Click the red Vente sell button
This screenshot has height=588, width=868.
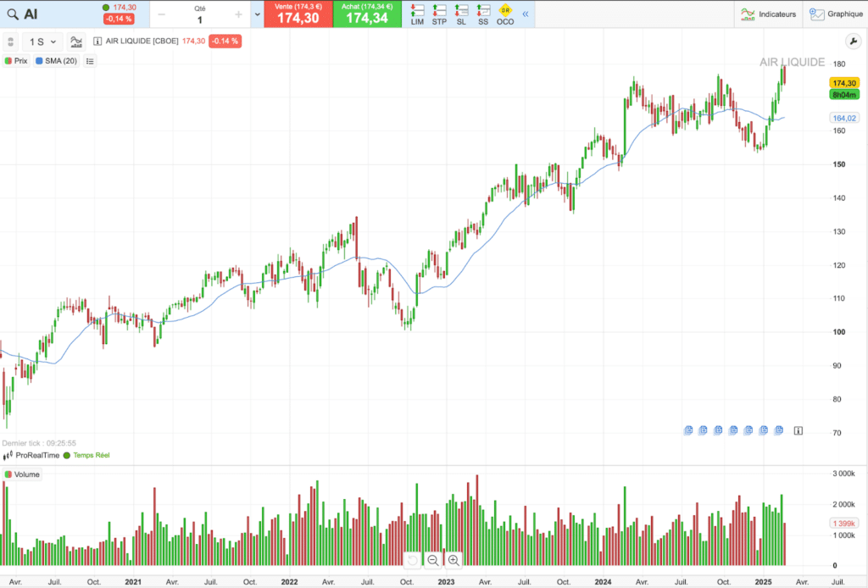[x=298, y=14]
